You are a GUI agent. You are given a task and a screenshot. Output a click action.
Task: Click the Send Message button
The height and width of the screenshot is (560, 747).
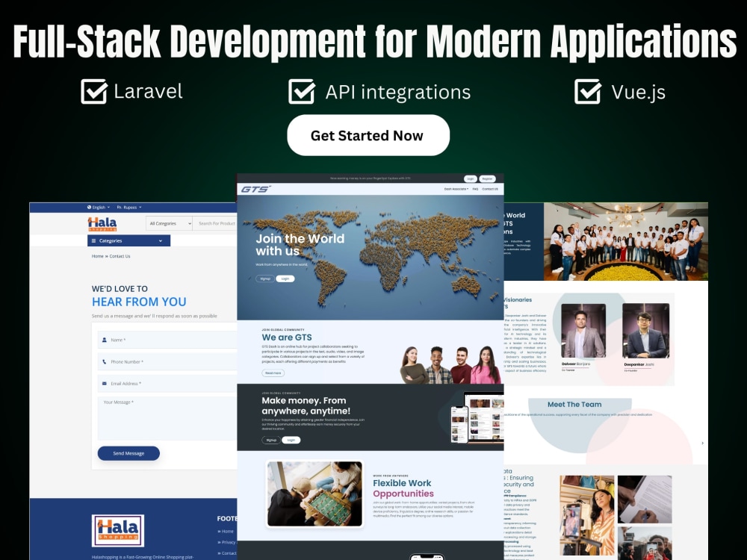pyautogui.click(x=128, y=453)
